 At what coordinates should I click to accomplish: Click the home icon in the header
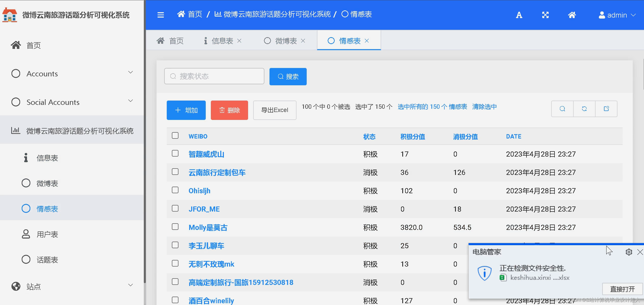[572, 15]
